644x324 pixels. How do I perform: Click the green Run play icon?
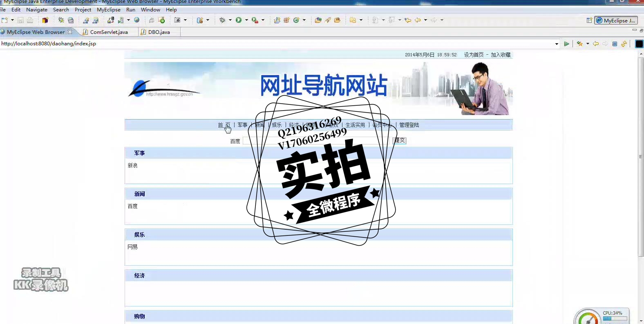[x=239, y=20]
